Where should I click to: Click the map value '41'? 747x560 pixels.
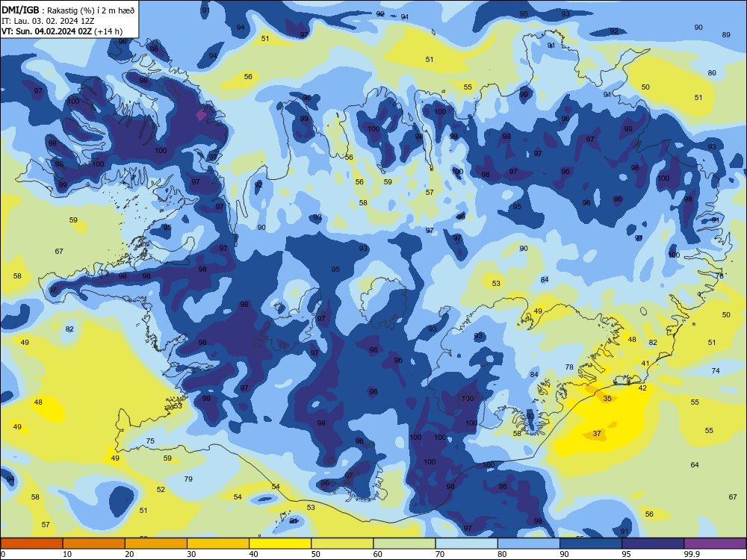645,364
